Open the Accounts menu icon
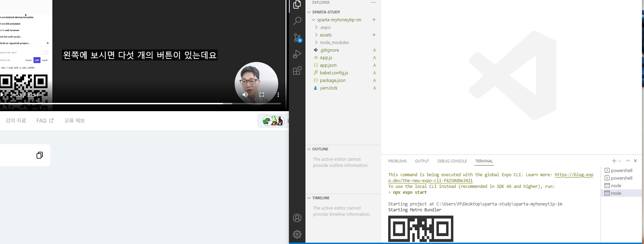The height and width of the screenshot is (244, 644). 297,218
